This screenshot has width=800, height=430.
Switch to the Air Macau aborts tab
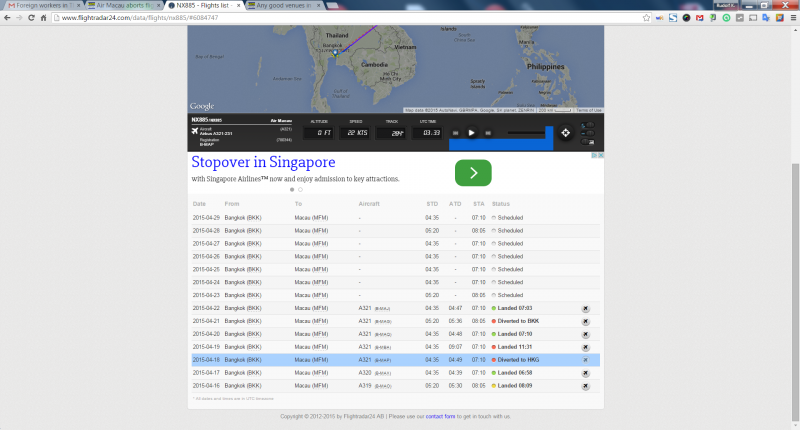click(124, 6)
